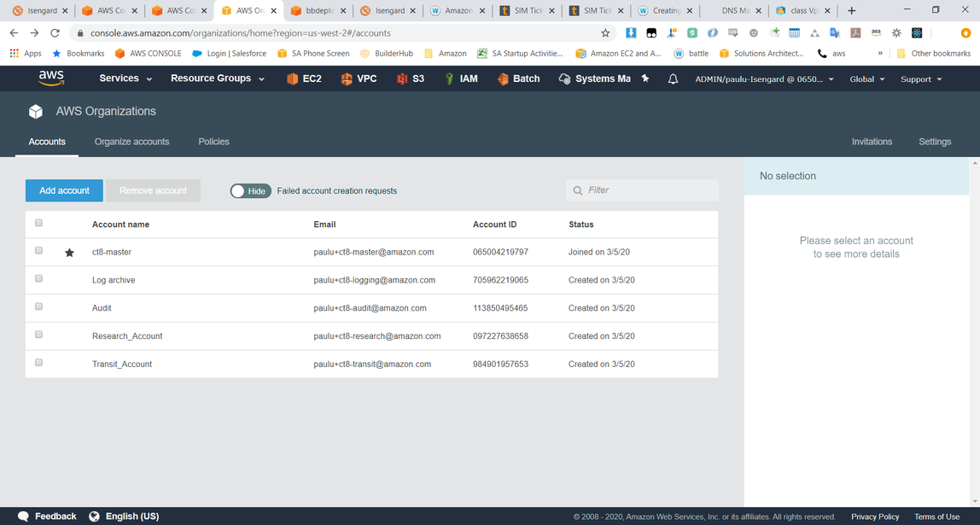Show hidden bookmarks with the » chevron
The height and width of the screenshot is (525, 980).
click(880, 53)
